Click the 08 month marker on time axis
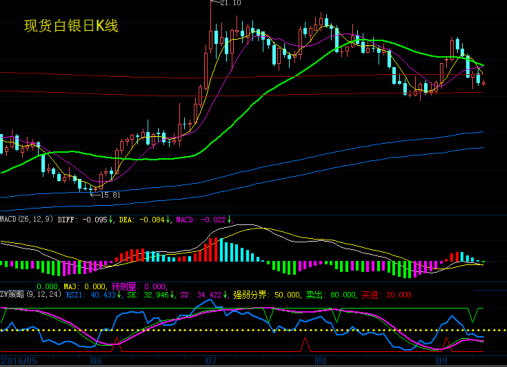The image size is (507, 367). [x=321, y=361]
